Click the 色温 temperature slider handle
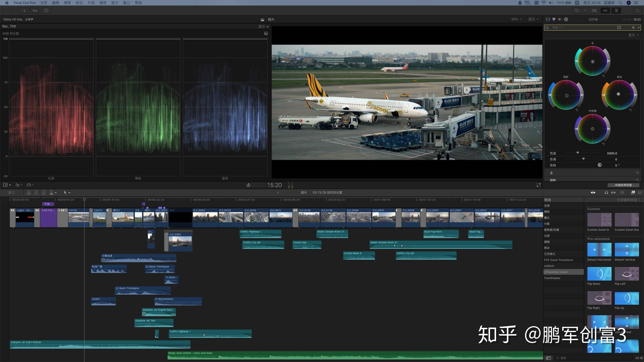The image size is (644, 362). point(578,153)
